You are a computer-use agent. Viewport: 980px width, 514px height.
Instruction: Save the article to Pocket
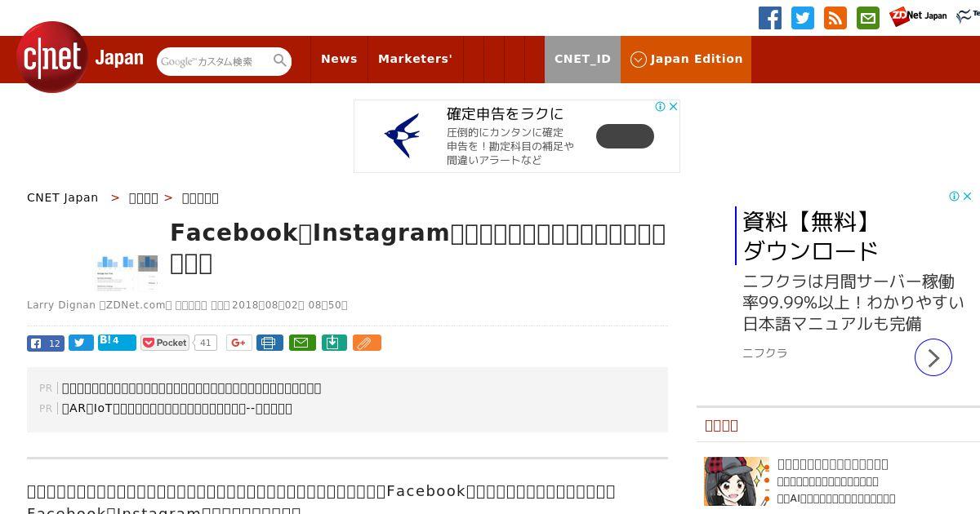(x=165, y=343)
